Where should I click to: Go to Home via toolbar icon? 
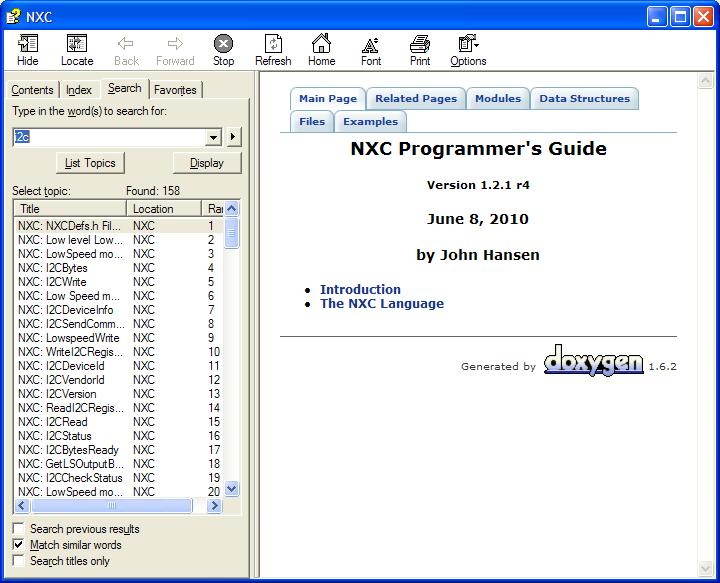click(x=321, y=44)
